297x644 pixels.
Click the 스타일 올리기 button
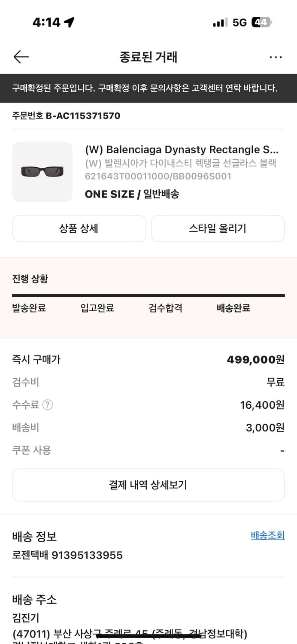point(218,228)
